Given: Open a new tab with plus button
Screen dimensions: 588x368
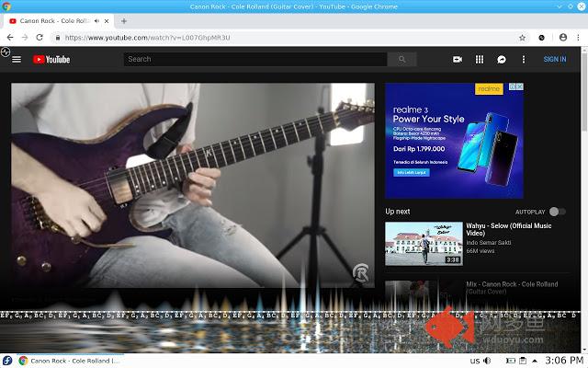Looking at the screenshot, I should [x=124, y=21].
